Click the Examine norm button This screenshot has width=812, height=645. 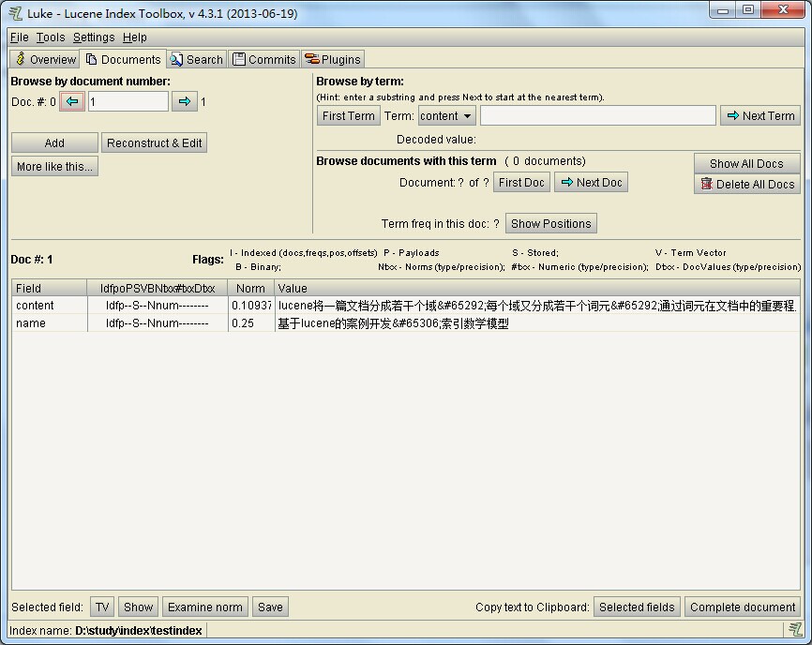pyautogui.click(x=205, y=607)
